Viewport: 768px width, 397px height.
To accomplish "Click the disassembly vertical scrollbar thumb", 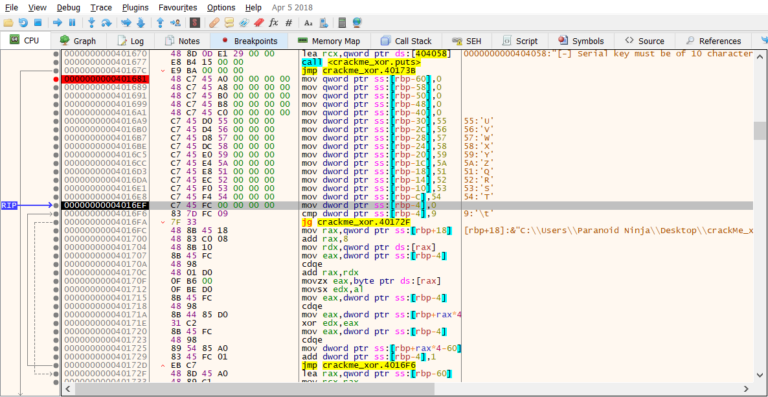I will click(x=760, y=131).
